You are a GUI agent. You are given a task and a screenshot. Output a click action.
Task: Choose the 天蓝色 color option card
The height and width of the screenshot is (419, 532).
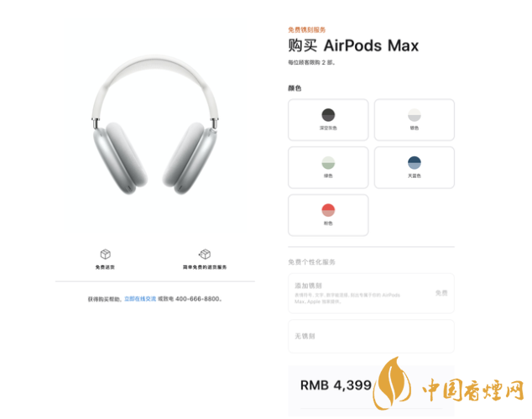(415, 167)
